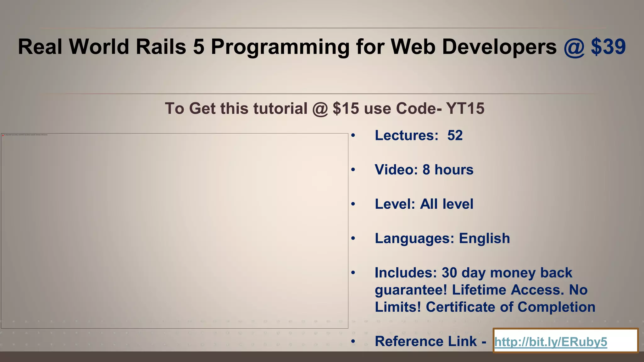The width and height of the screenshot is (644, 362).
Task: Select the 'Languages: English' bullet
Action: pyautogui.click(x=442, y=238)
